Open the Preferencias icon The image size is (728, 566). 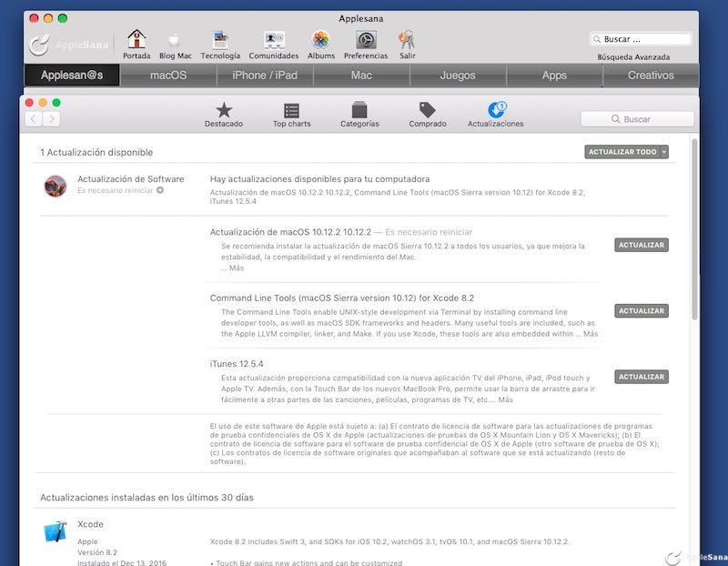coord(366,40)
